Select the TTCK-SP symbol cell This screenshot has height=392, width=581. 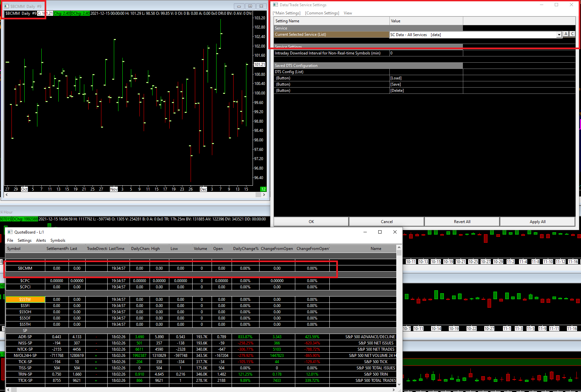(25, 381)
